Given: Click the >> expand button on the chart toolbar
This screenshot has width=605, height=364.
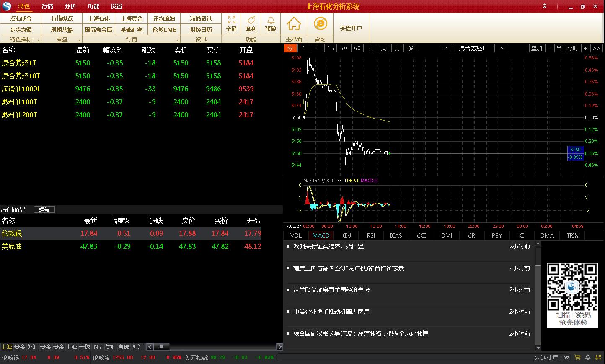Looking at the screenshot, I should tap(597, 48).
